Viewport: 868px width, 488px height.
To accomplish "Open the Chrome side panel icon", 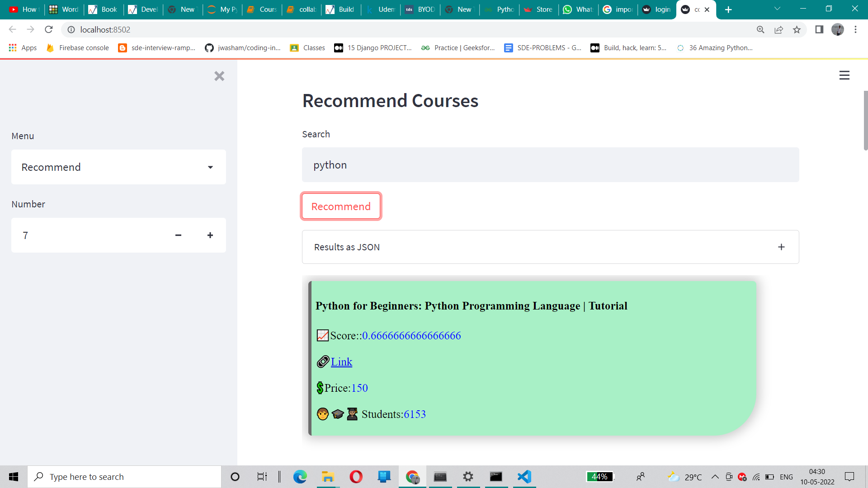I will pyautogui.click(x=819, y=29).
